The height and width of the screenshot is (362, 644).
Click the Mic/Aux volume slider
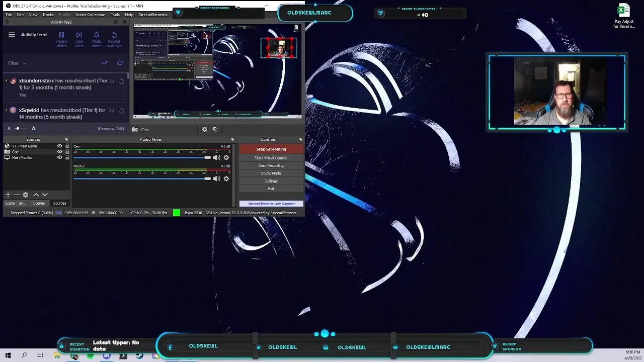(142, 178)
